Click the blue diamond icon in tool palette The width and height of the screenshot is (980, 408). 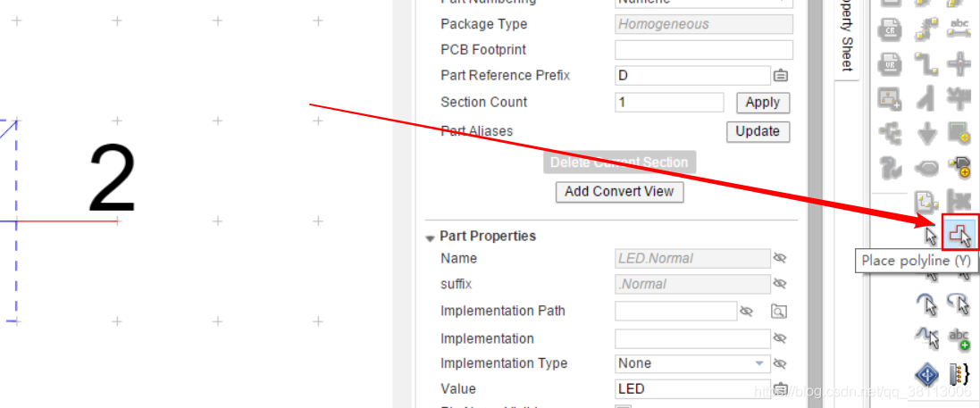pos(928,373)
